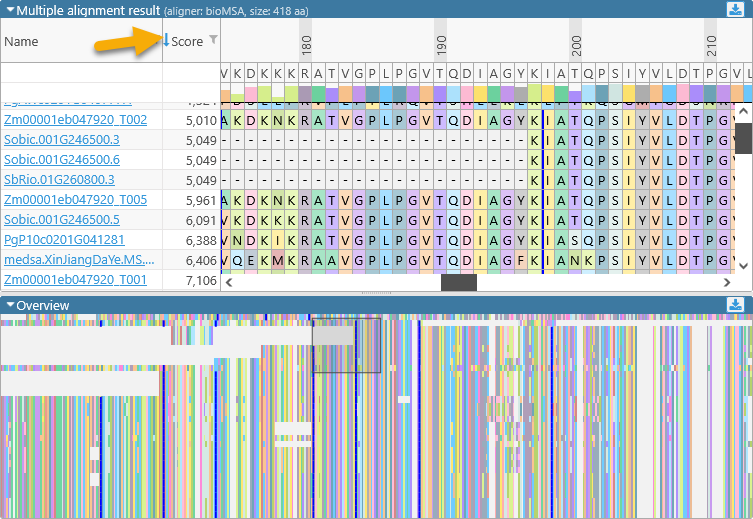Collapse the Multiple alignment result panel

point(10,10)
